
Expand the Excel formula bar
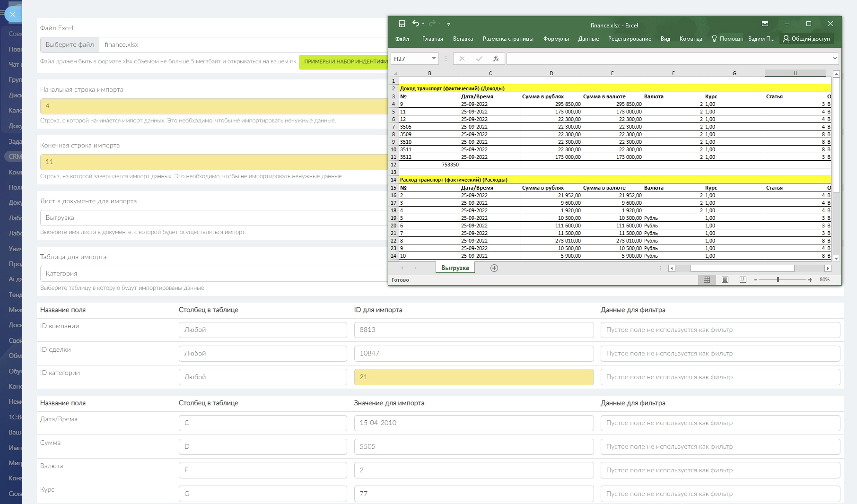point(835,59)
